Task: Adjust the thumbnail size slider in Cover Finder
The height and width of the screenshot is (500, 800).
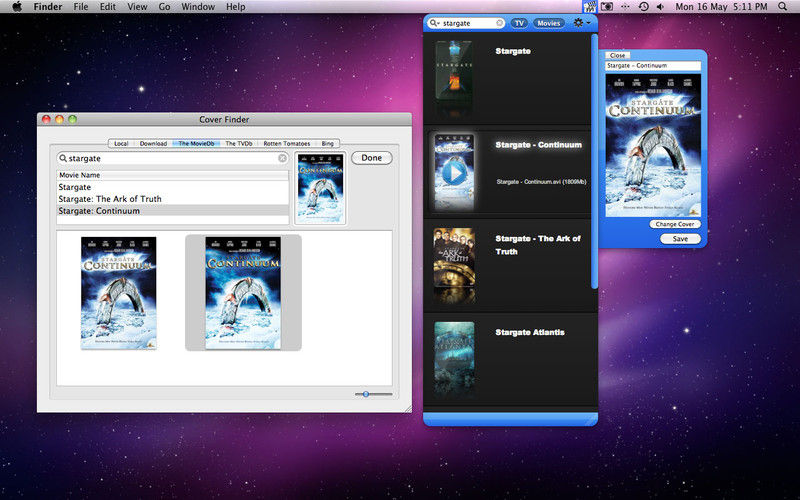Action: 366,394
